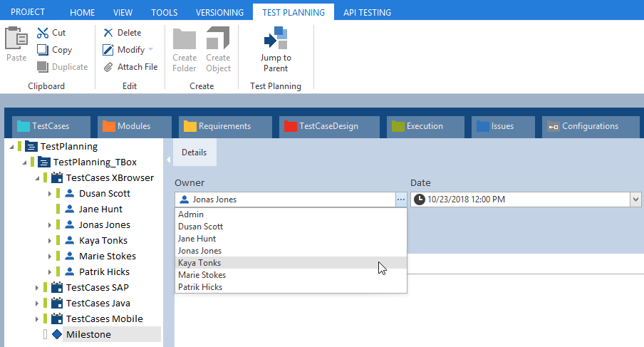Image resolution: width=644 pixels, height=347 pixels.
Task: Open the Details tab
Action: 194,152
